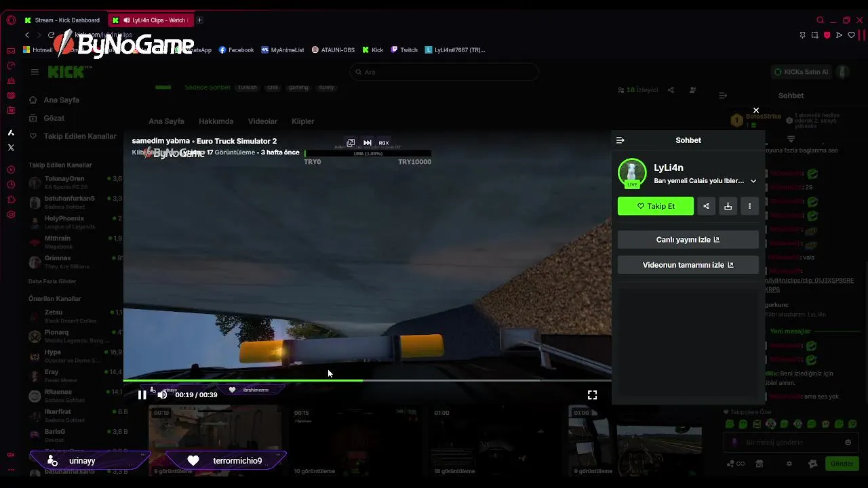This screenshot has height=488, width=868.
Task: Share the clip via share icon
Action: [x=706, y=206]
